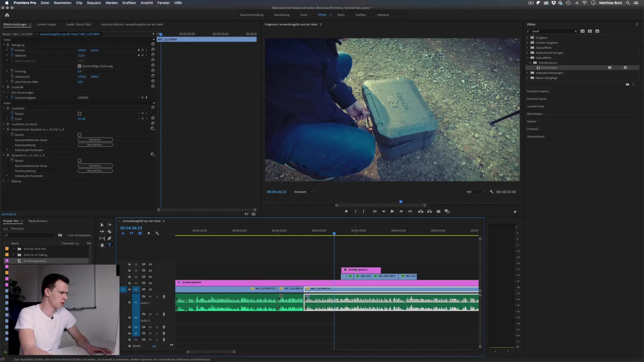Toggle Skalieren animation stopwatch

click(x=12, y=55)
